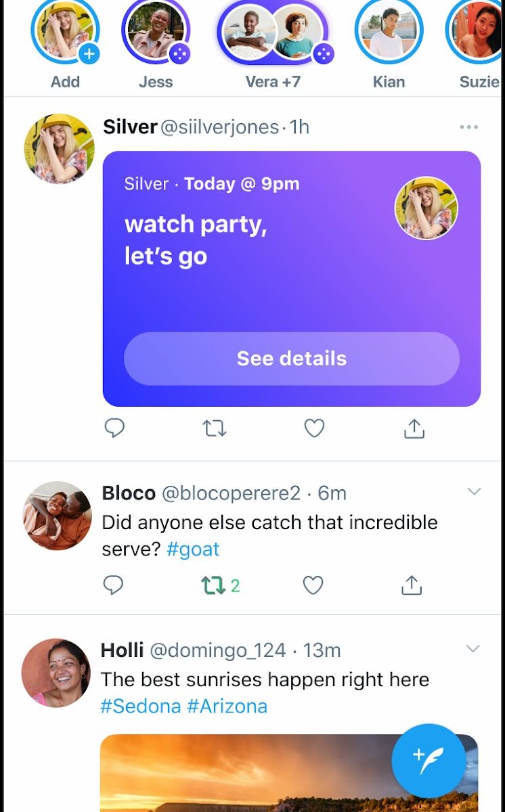The width and height of the screenshot is (505, 812).
Task: Share Bloco's incredible serve tweet
Action: 412,585
